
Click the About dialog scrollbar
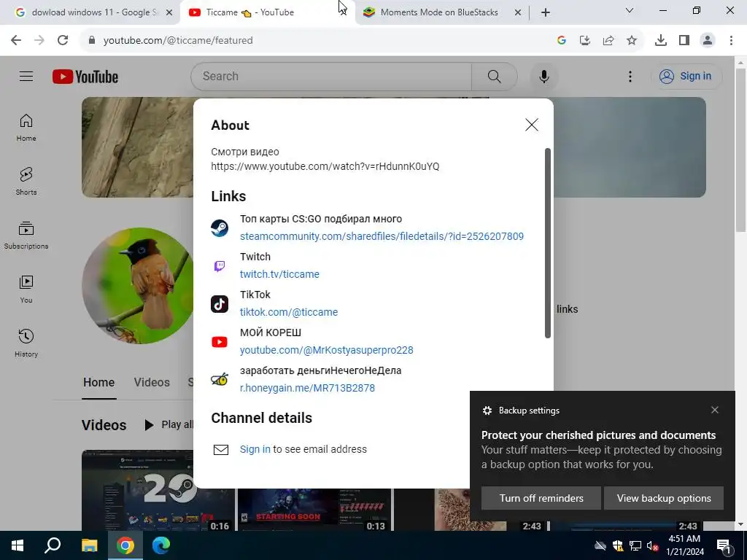point(547,244)
